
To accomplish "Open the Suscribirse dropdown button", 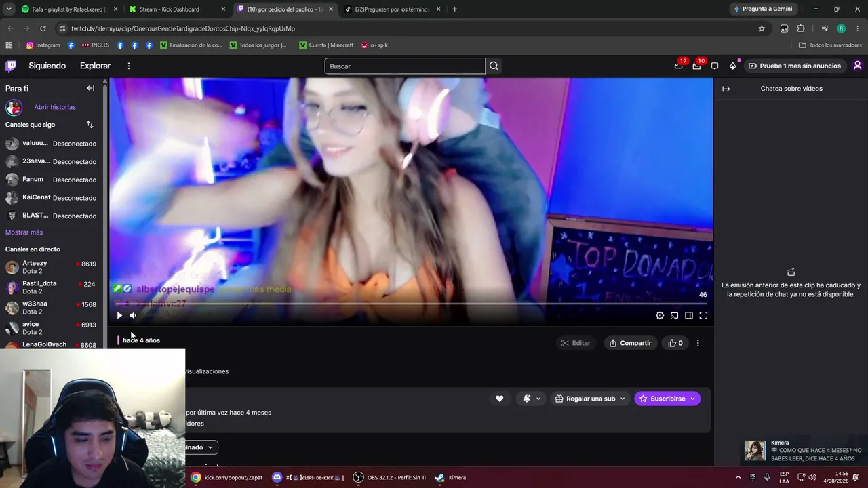I will click(x=668, y=399).
